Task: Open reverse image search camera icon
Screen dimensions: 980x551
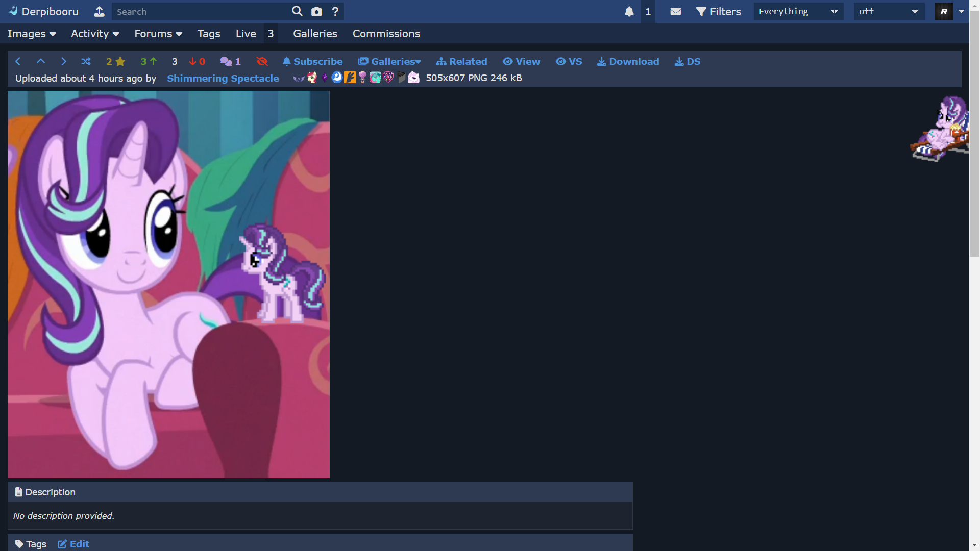Action: tap(316, 11)
